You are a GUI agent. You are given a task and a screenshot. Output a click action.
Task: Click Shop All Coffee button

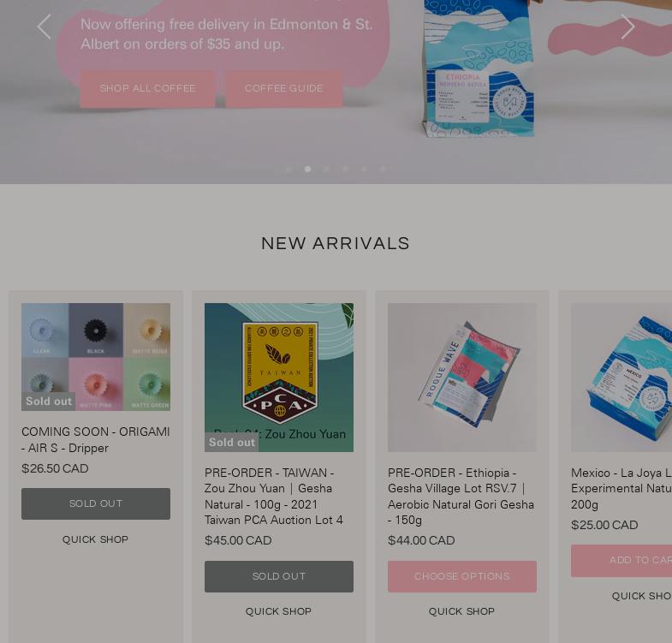coord(147,89)
